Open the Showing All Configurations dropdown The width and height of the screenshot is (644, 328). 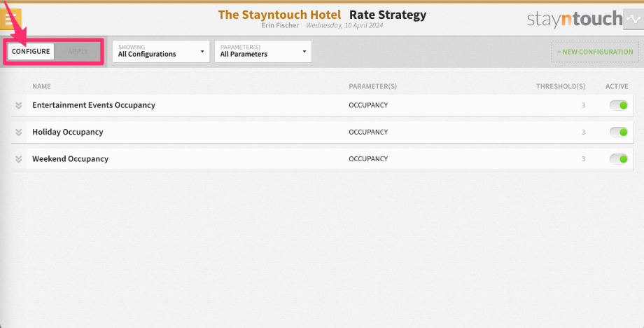[x=161, y=51]
